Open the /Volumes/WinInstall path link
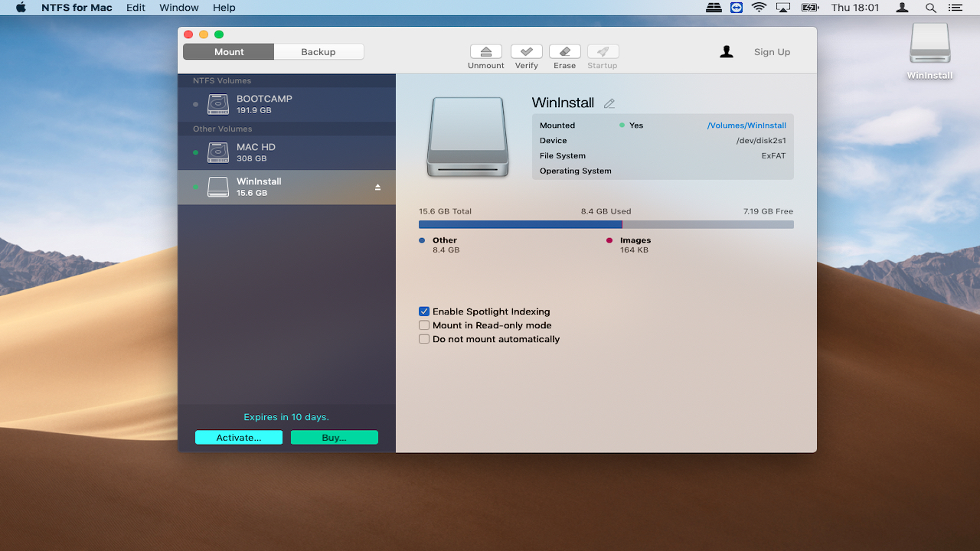 click(746, 126)
